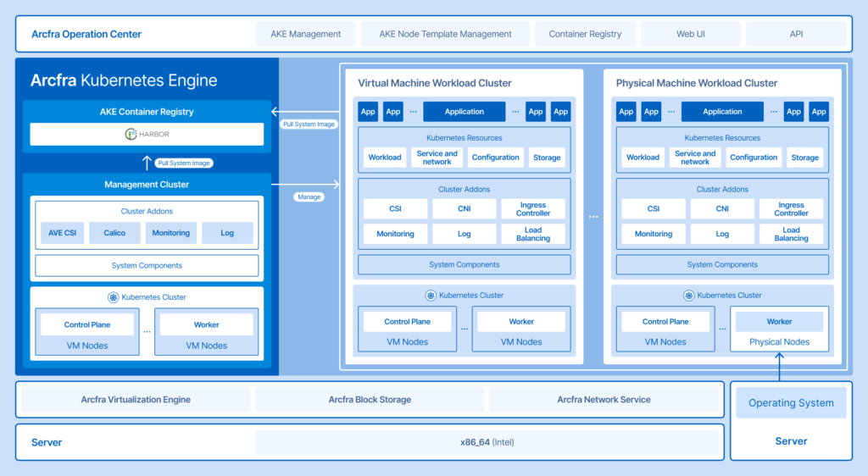Click the API box in Operation Center
868x476 pixels.
[796, 35]
